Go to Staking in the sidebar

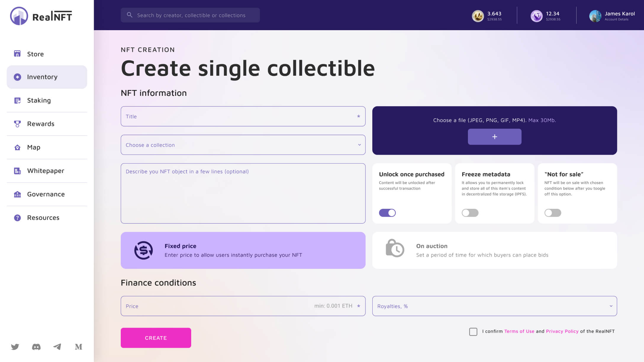coord(39,100)
